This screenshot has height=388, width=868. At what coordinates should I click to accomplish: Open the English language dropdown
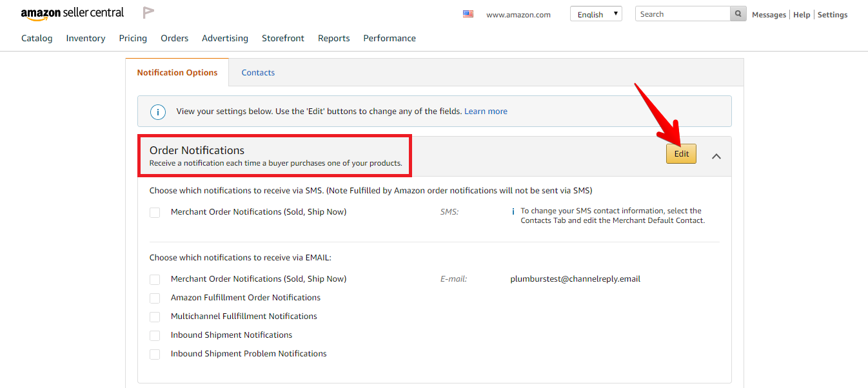[596, 14]
